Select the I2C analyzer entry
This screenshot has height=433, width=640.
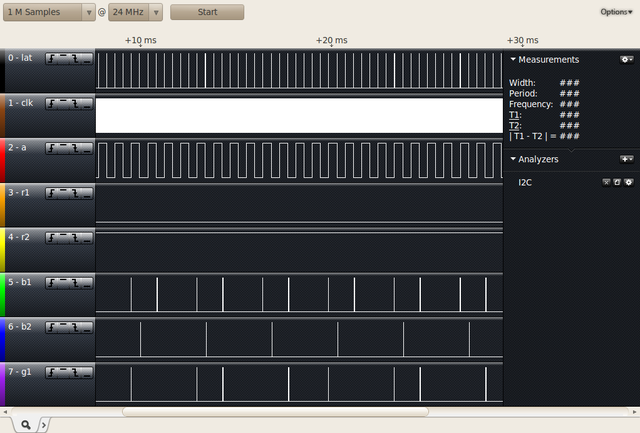tap(525, 182)
